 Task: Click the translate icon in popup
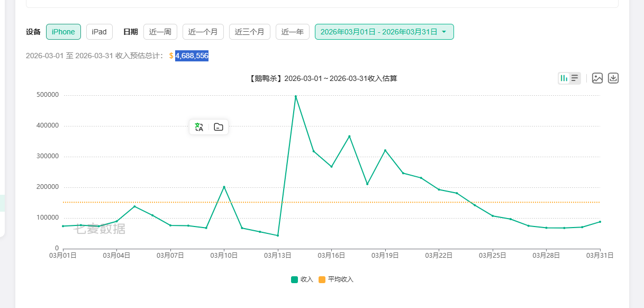tap(199, 127)
